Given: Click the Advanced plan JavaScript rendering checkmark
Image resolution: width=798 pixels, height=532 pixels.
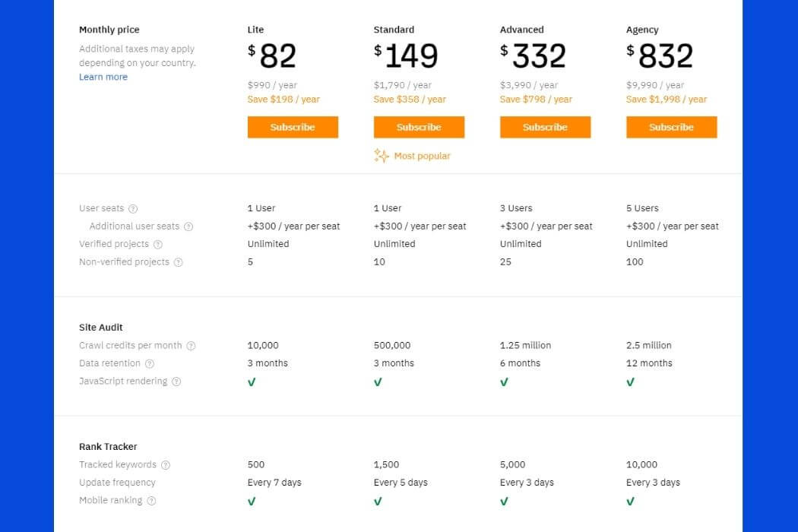Looking at the screenshot, I should click(504, 382).
